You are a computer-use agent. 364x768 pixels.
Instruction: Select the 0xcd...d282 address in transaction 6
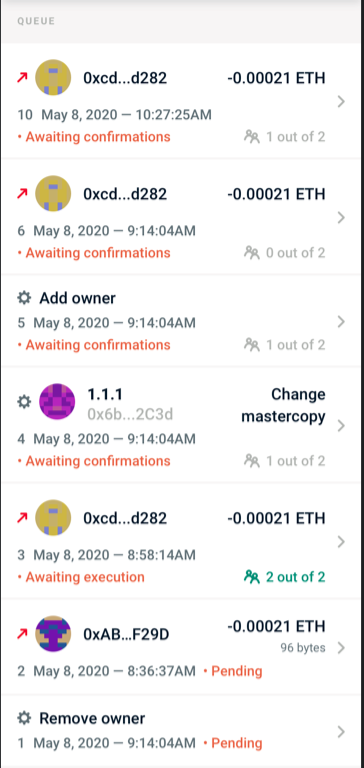pos(125,194)
